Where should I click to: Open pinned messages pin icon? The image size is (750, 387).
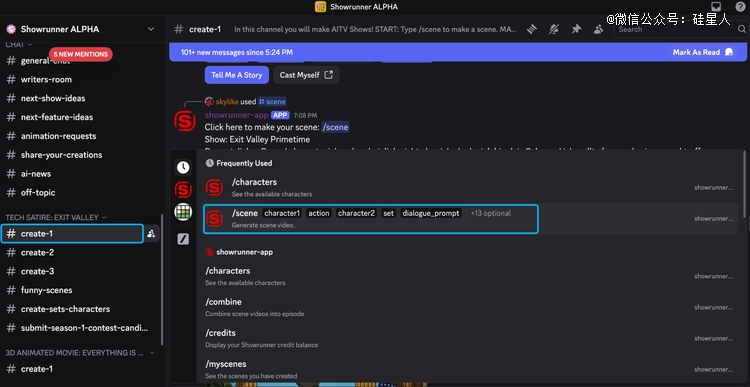pos(576,29)
